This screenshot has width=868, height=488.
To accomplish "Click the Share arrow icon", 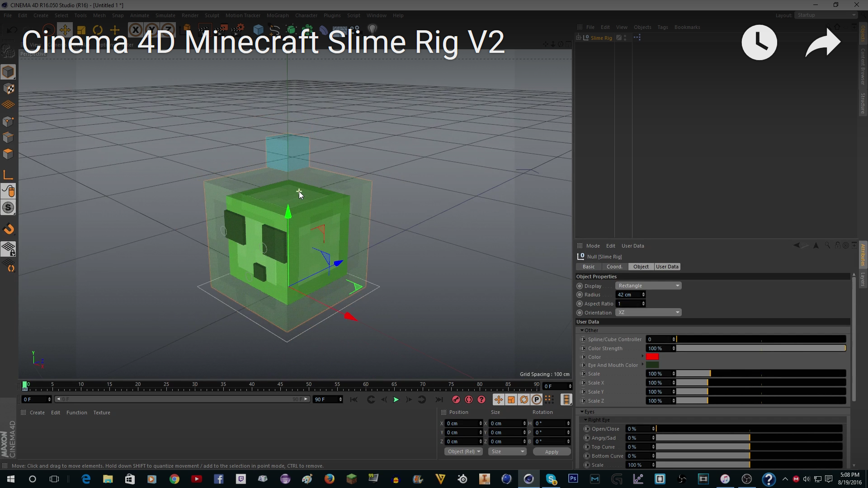I will click(823, 42).
